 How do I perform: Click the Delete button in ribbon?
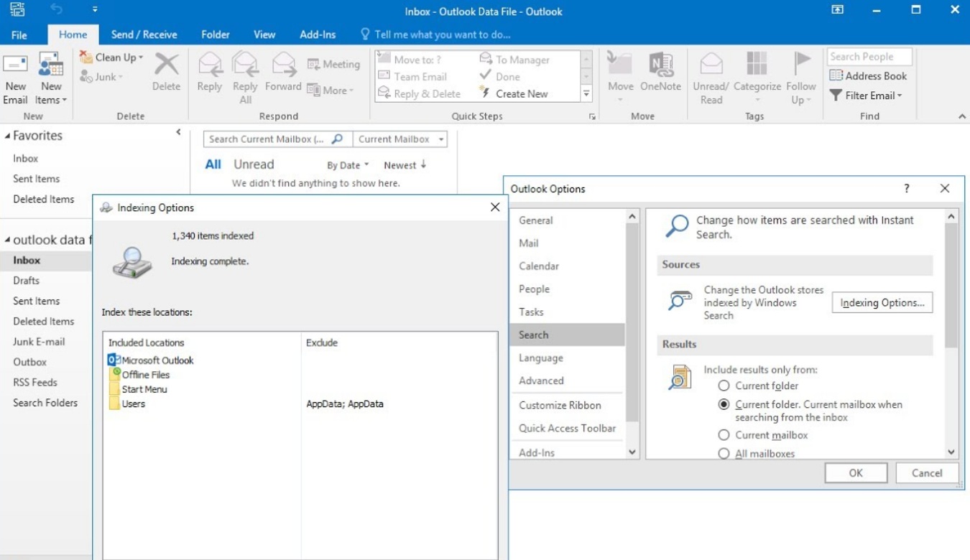[x=166, y=72]
